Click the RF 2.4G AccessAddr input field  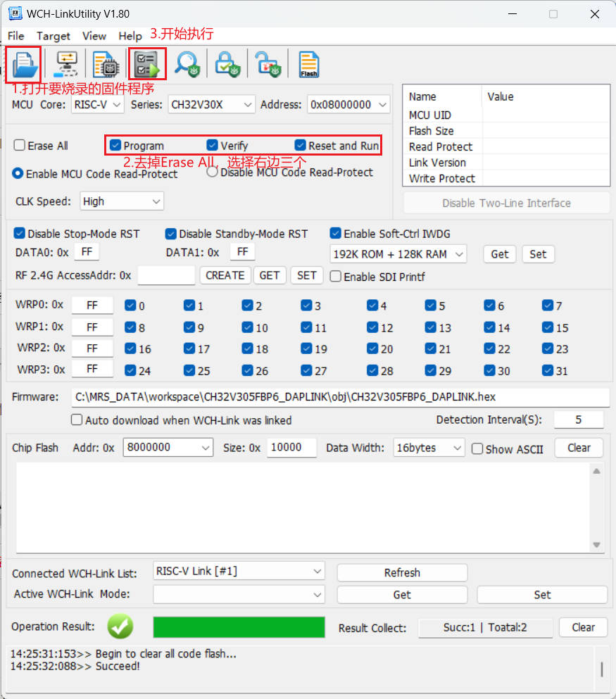tap(166, 275)
